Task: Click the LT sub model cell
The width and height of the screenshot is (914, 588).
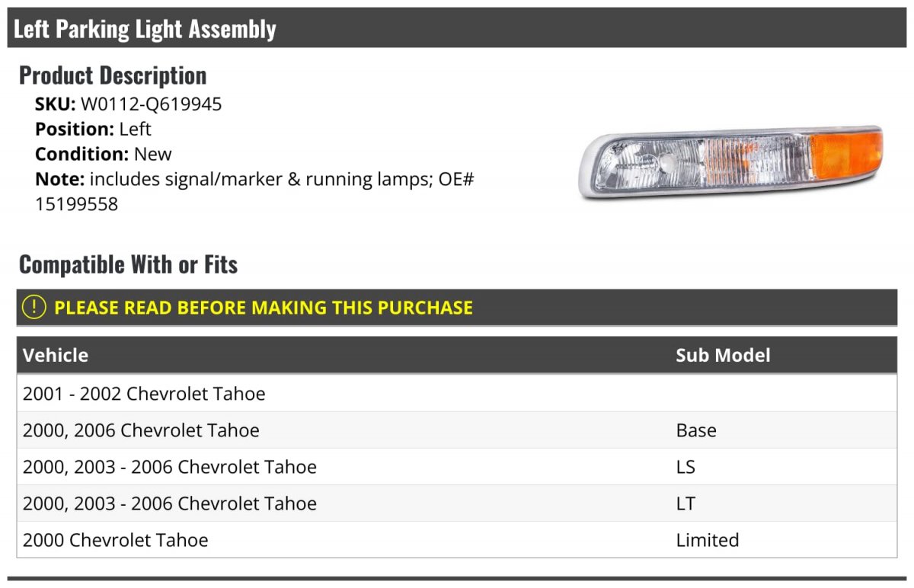Action: click(x=685, y=503)
